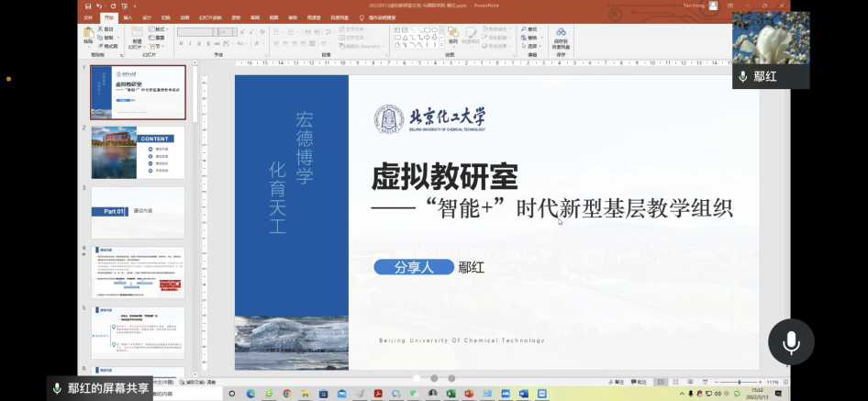Open the Section dropdown
This screenshot has width=868, height=401.
(x=158, y=47)
